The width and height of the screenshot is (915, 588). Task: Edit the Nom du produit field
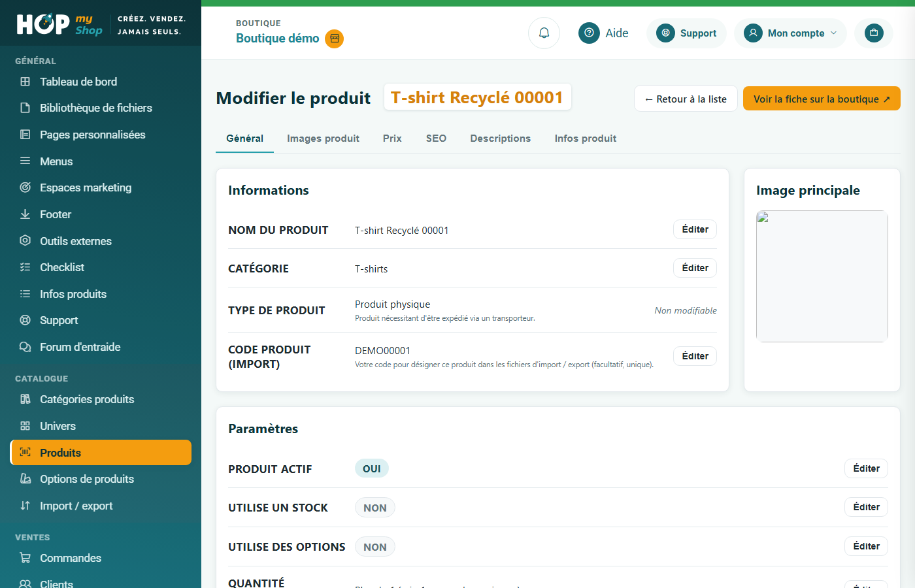click(695, 229)
